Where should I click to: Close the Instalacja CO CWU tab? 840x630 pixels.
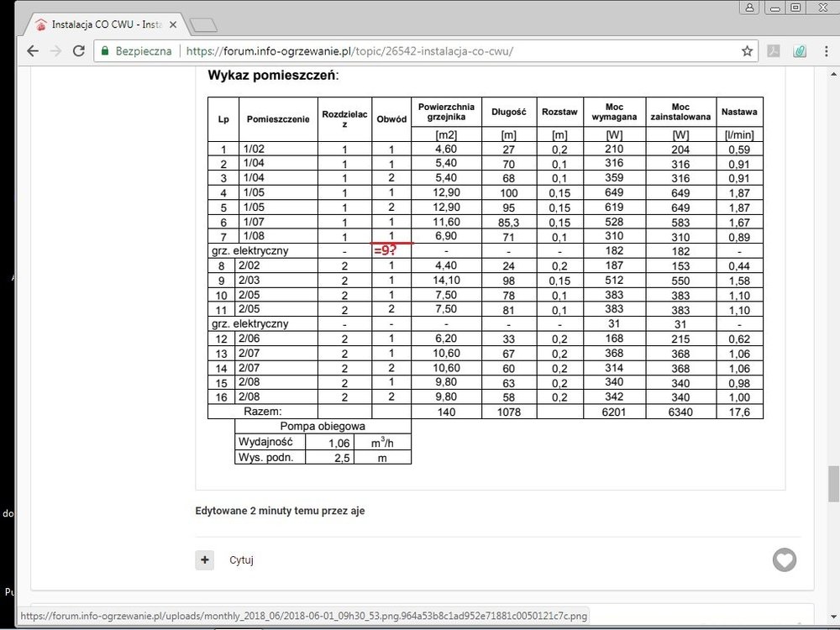click(174, 25)
